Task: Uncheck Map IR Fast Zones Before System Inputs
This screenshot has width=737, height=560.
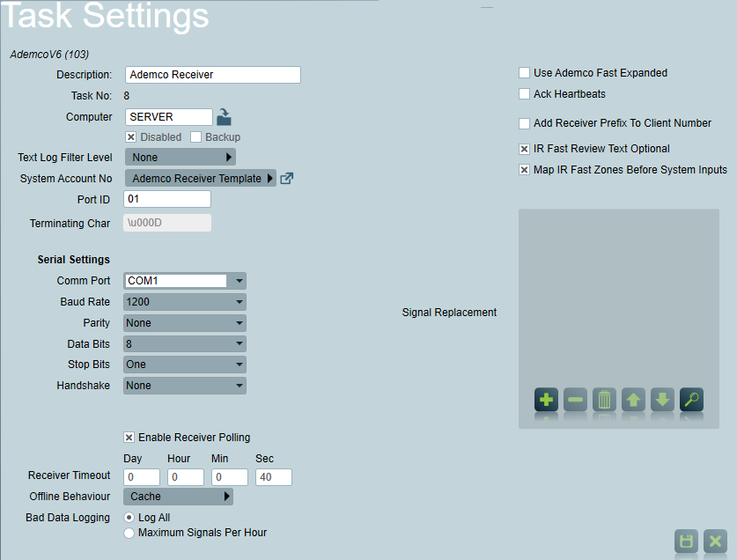Action: 524,170
